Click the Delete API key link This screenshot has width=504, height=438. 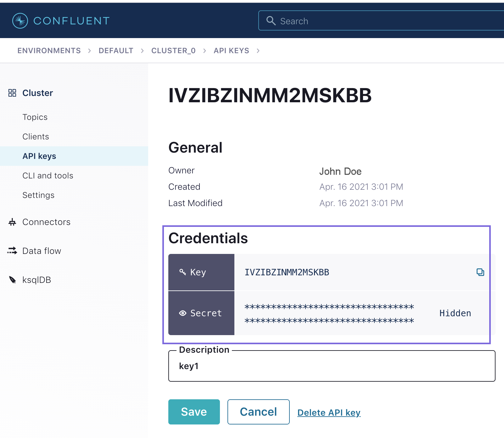(x=329, y=413)
